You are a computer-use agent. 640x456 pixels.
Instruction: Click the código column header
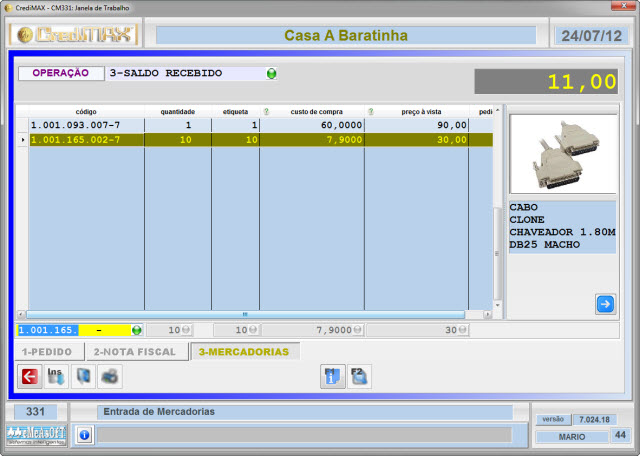pos(86,111)
